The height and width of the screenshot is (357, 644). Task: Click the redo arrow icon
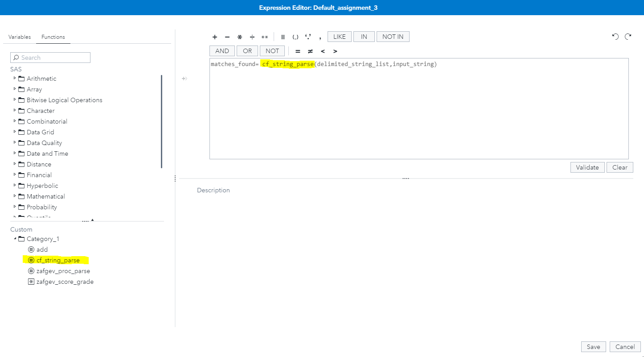(628, 37)
